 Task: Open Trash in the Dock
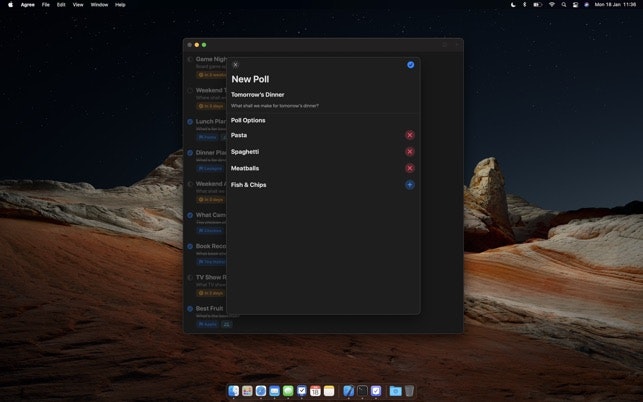pos(409,391)
